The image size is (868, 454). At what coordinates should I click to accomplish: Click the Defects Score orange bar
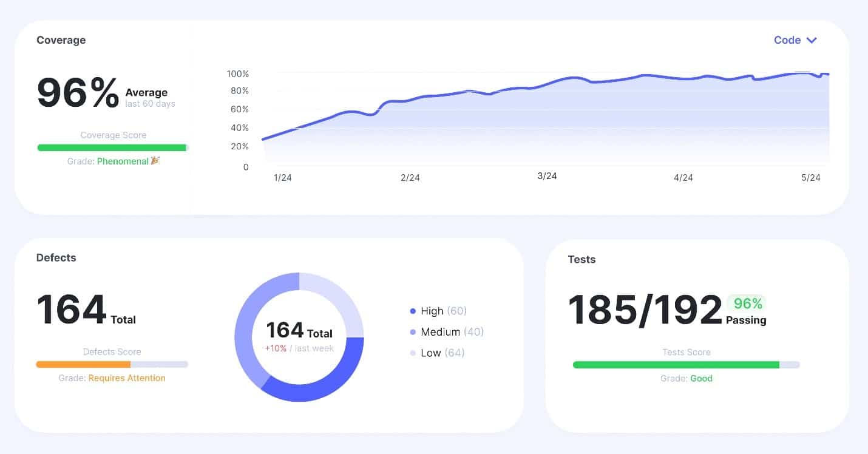83,364
